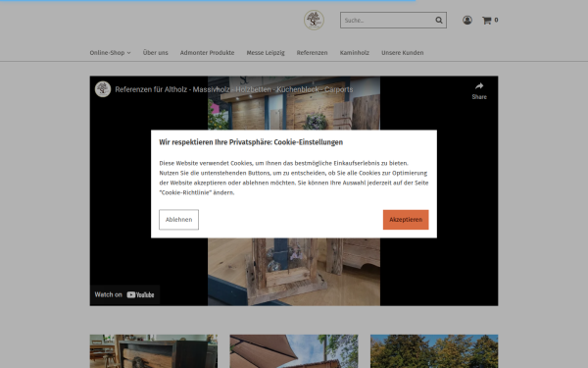Accept cookies with Akzeptieren button
Image resolution: width=588 pixels, height=368 pixels.
(406, 220)
